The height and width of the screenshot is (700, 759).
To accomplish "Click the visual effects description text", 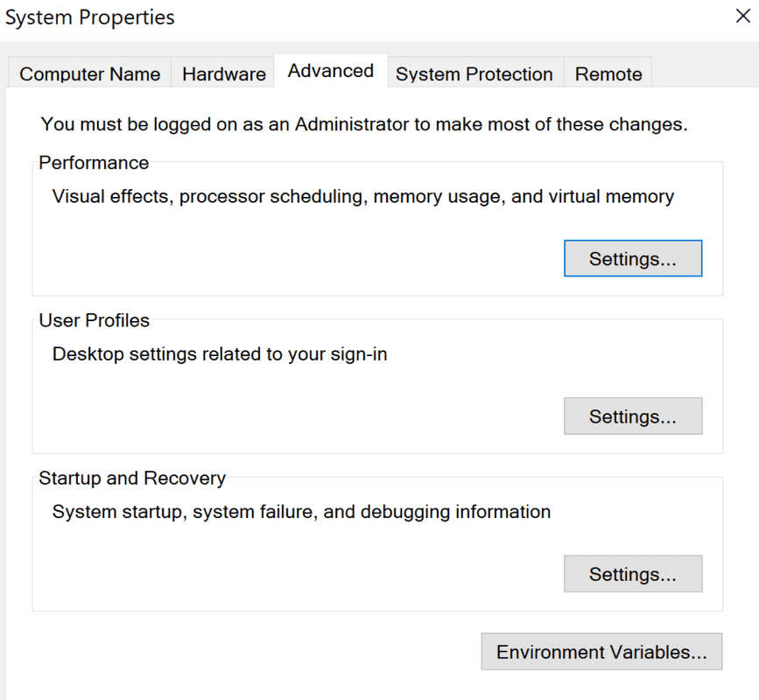I will point(362,196).
